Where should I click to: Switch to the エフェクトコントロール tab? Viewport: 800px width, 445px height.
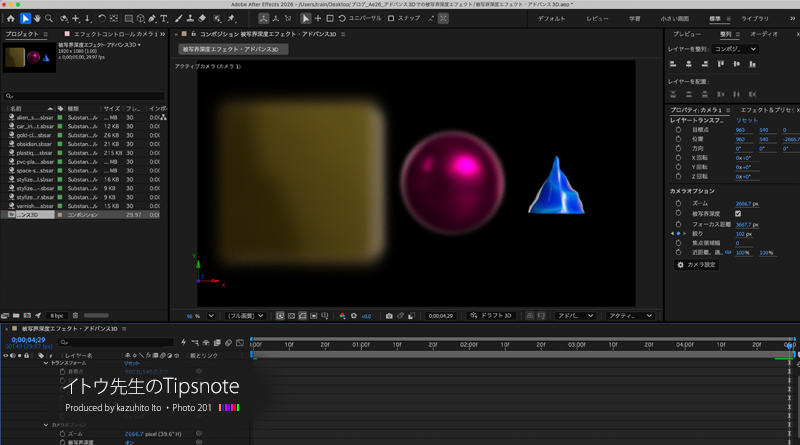[x=115, y=34]
